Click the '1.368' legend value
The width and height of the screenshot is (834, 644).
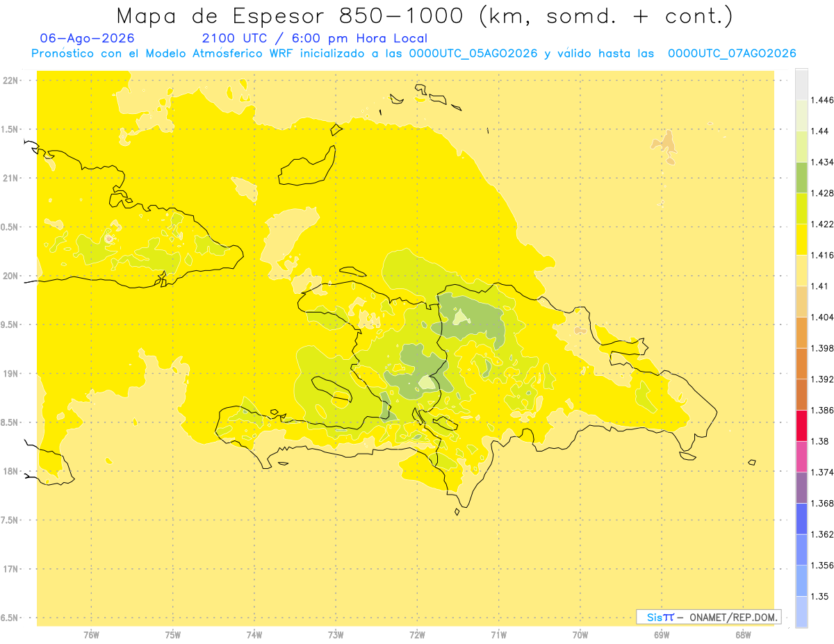[822, 504]
